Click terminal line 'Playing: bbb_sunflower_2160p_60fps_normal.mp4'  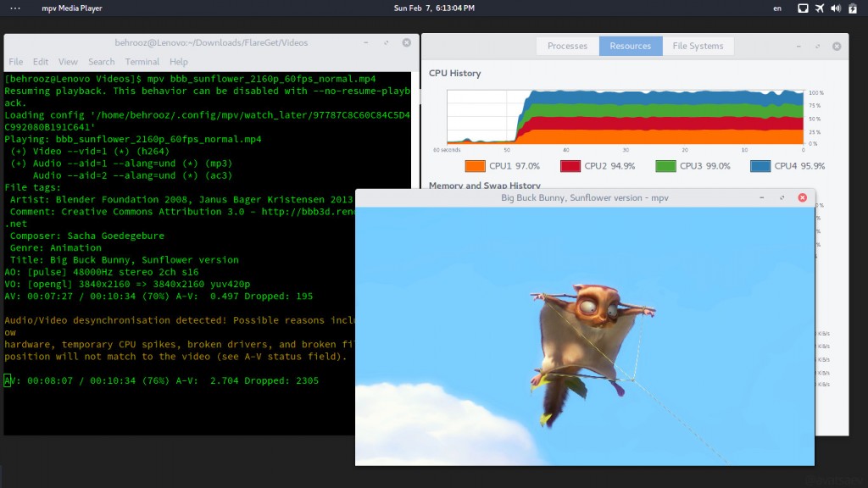133,140
